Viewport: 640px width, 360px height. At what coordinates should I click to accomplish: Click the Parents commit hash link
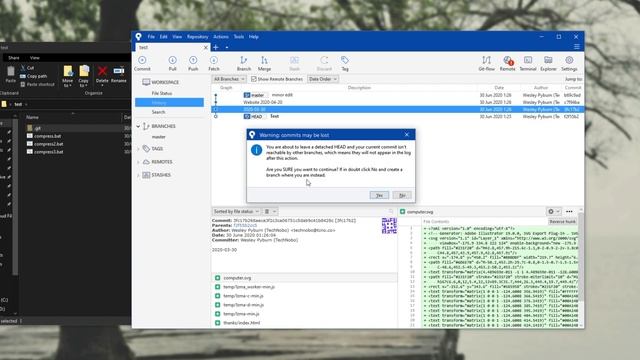pyautogui.click(x=245, y=225)
